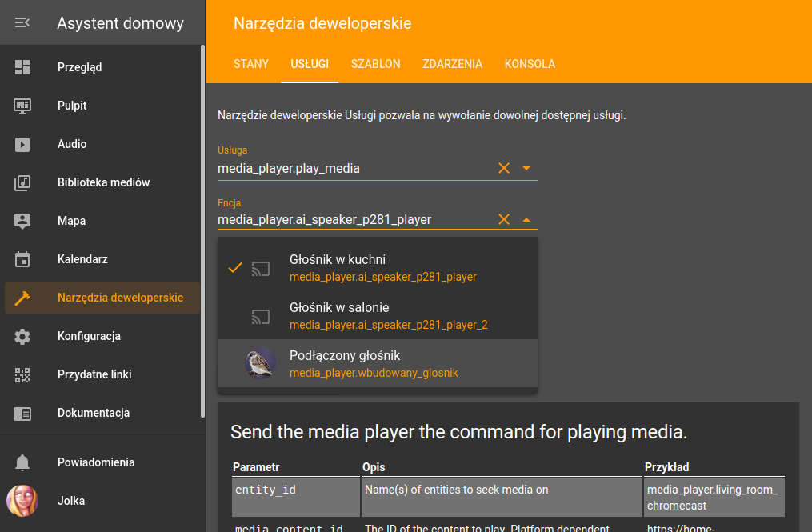Screen dimensions: 812x532
Task: Clear the Usługa field with X
Action: (x=504, y=168)
